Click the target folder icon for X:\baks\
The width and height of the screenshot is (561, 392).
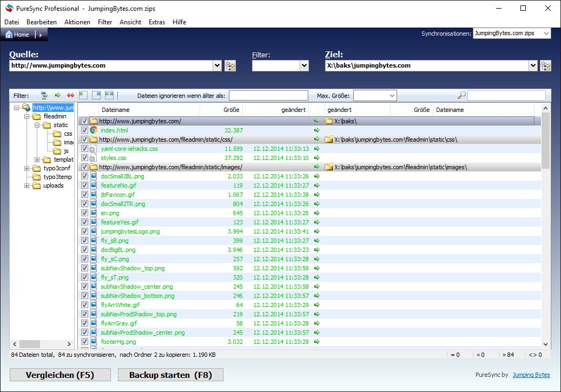coord(328,121)
